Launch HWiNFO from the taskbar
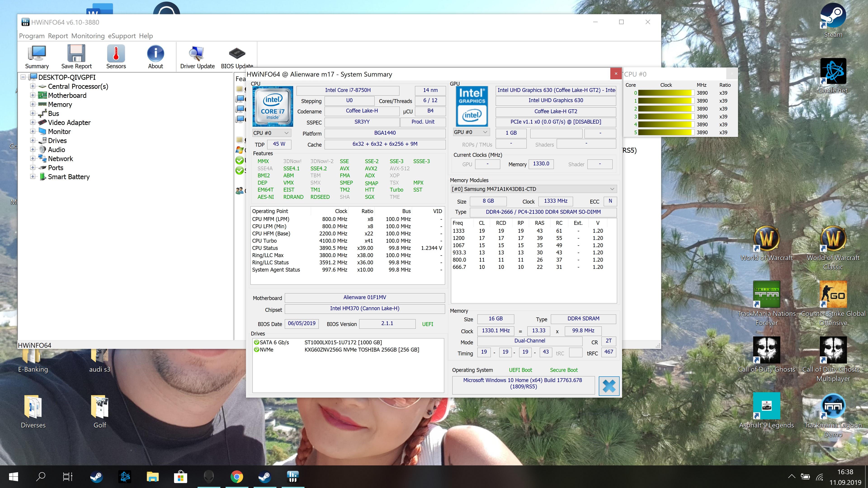Image resolution: width=868 pixels, height=488 pixels. click(x=292, y=476)
